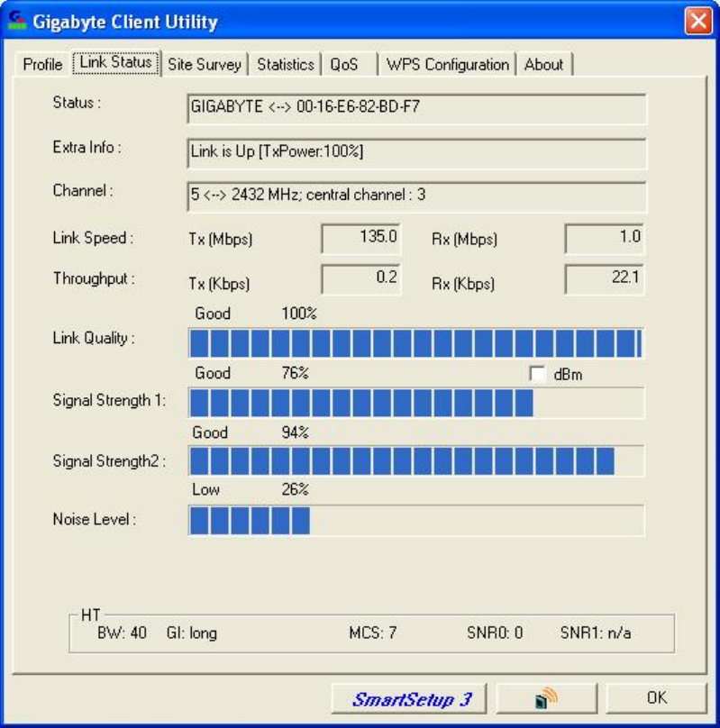This screenshot has width=720, height=728.
Task: Click the 'SNR1: n/a' text
Action: [596, 632]
